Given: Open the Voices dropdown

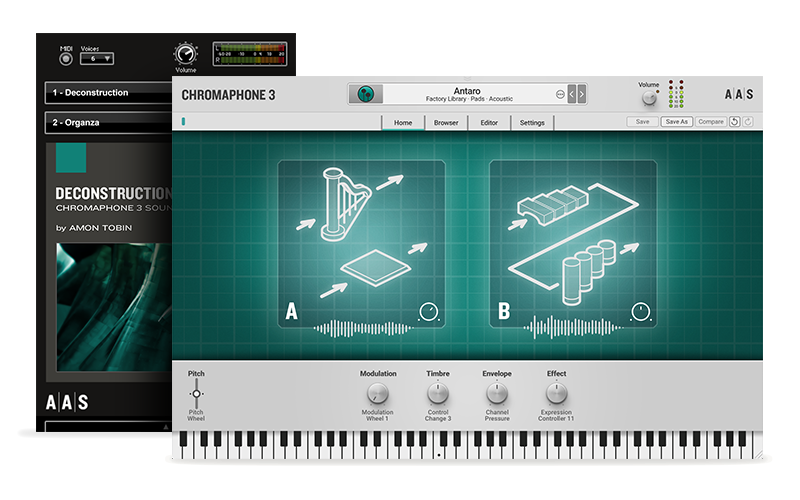Looking at the screenshot, I should (97, 59).
